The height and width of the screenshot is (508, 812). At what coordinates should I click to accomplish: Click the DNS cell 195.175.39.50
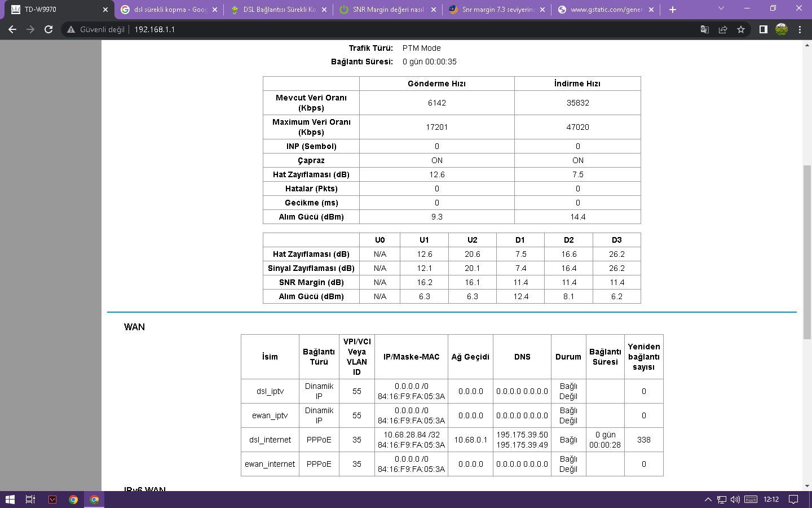522,435
